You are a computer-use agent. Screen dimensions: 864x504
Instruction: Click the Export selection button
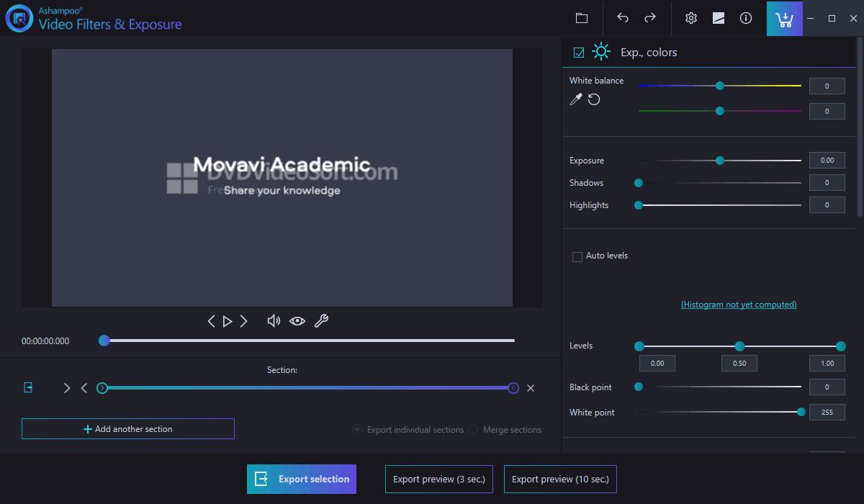tap(302, 479)
